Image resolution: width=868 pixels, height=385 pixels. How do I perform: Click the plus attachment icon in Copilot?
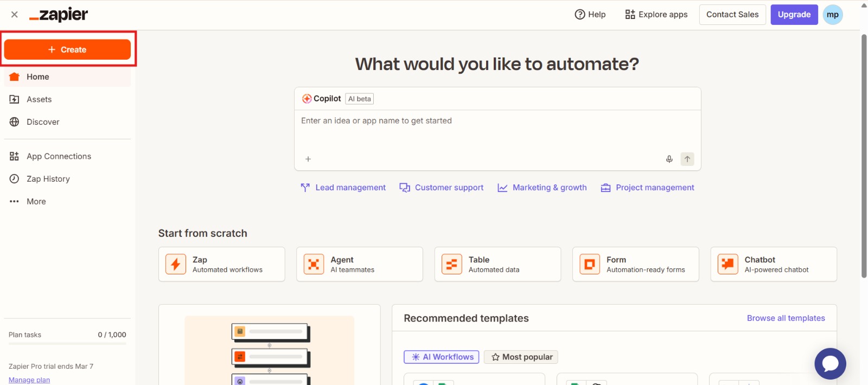308,159
